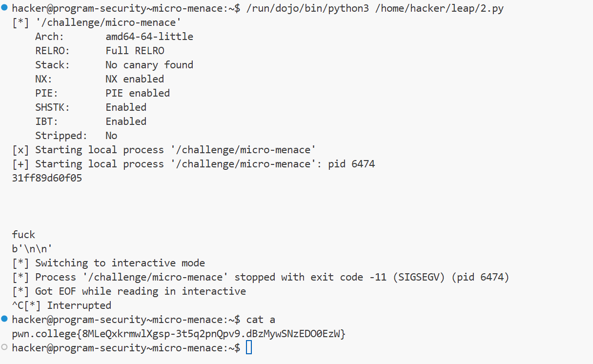Click the 'No canary found' text

(149, 65)
